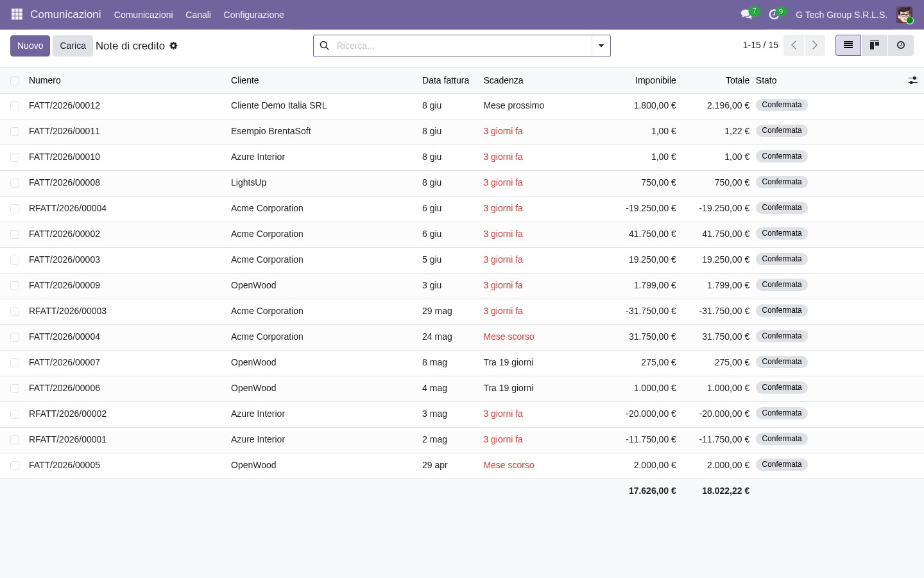Select all rows with header checkbox

pyautogui.click(x=15, y=81)
